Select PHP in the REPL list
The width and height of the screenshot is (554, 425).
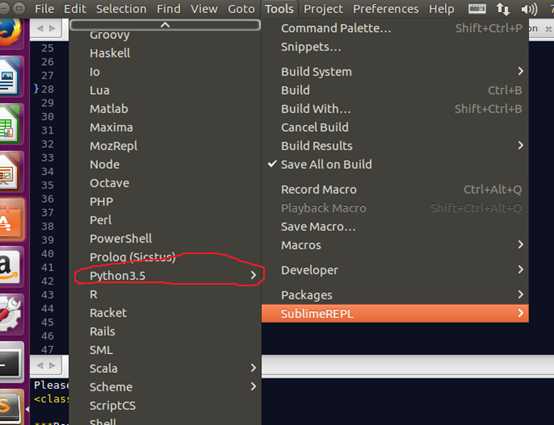point(165,201)
